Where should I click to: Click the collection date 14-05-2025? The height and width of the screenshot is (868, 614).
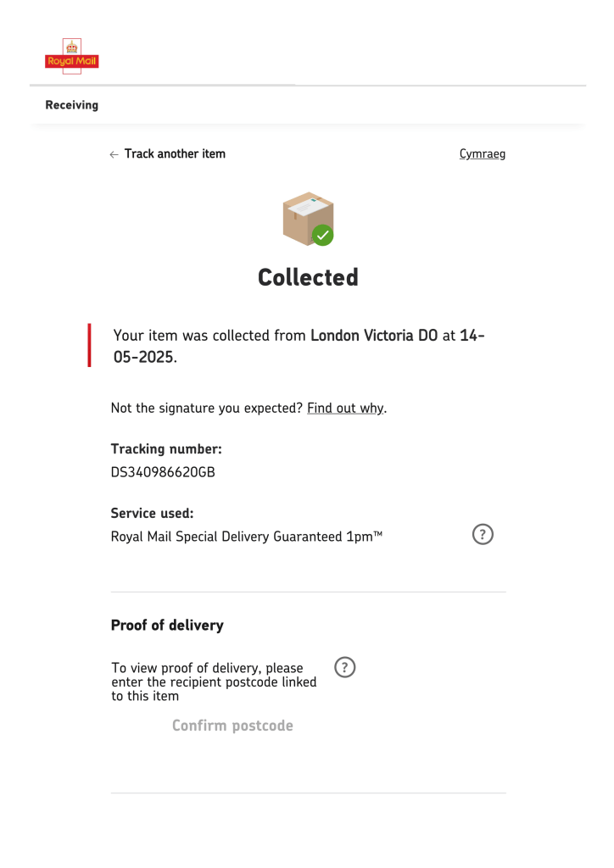(x=144, y=357)
